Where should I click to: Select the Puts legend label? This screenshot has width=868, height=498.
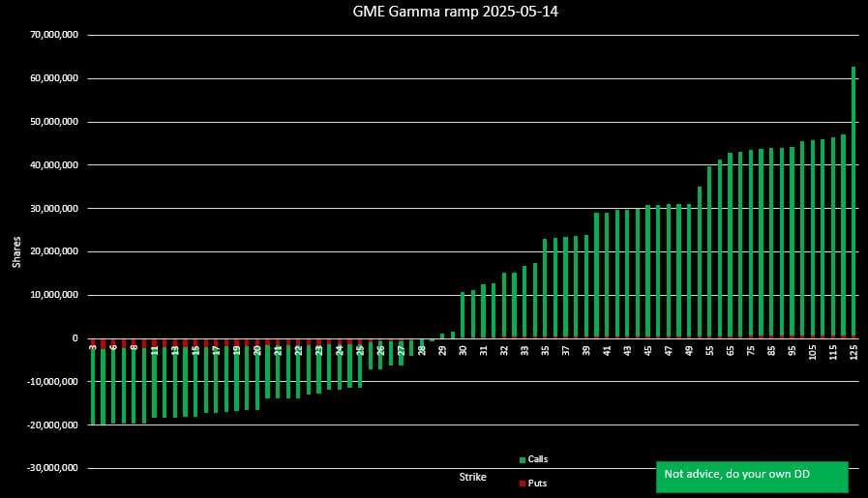[x=537, y=483]
